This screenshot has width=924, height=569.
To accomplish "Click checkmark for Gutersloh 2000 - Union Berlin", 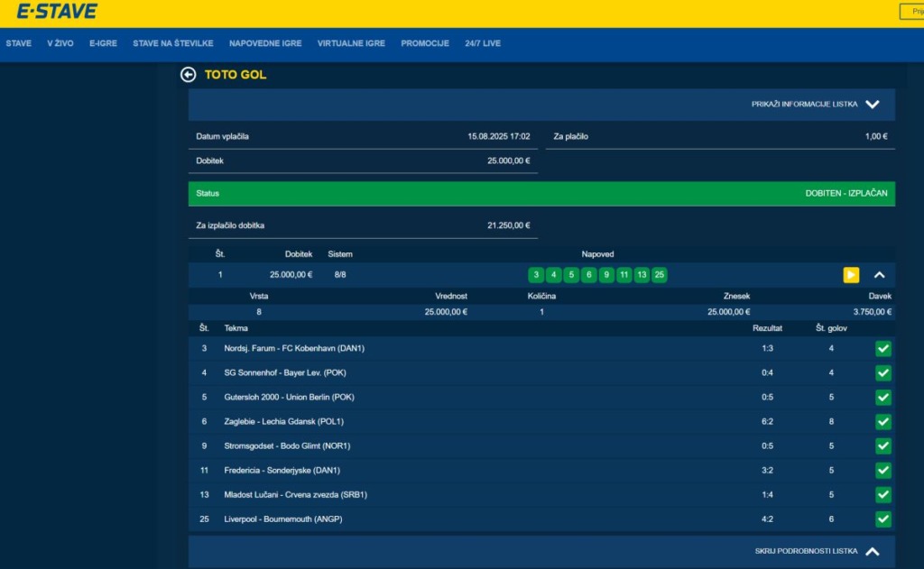I will click(x=882, y=398).
